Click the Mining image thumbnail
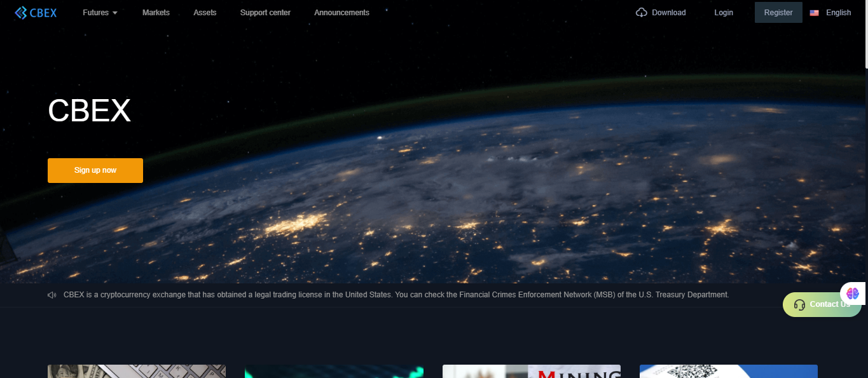 pos(531,372)
